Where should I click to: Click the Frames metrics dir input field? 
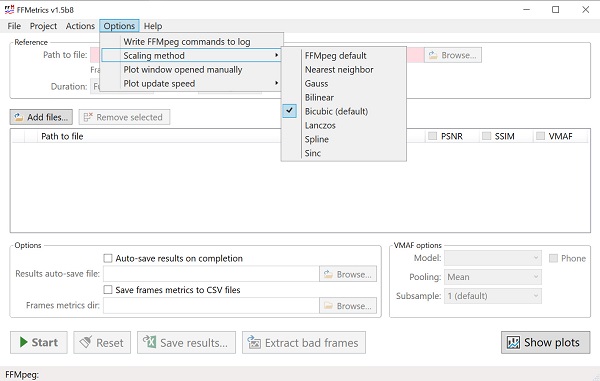(x=211, y=306)
